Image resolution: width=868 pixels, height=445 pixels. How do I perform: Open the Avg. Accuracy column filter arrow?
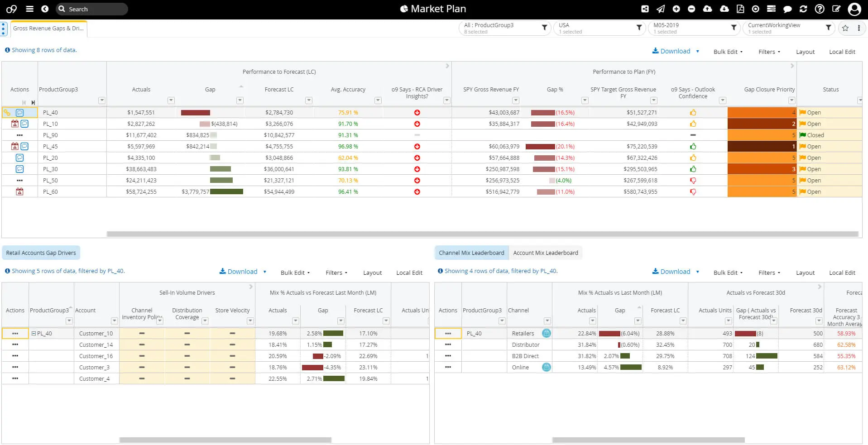click(378, 100)
